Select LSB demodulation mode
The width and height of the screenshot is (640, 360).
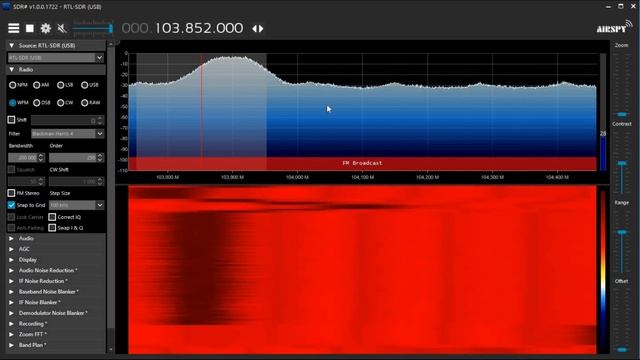(60, 85)
